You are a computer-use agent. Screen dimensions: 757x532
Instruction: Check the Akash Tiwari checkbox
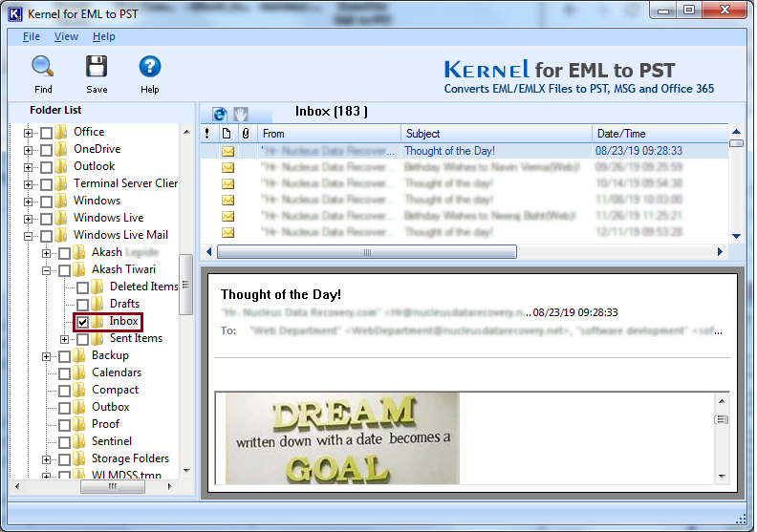click(x=64, y=270)
